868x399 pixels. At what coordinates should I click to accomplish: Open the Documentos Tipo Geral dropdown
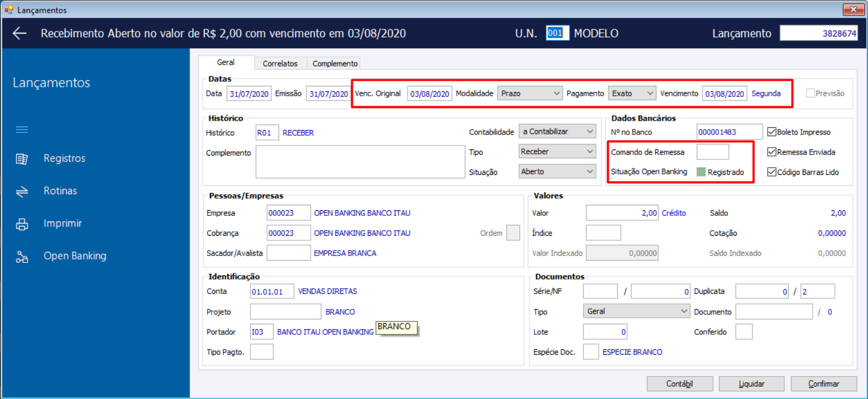[636, 312]
